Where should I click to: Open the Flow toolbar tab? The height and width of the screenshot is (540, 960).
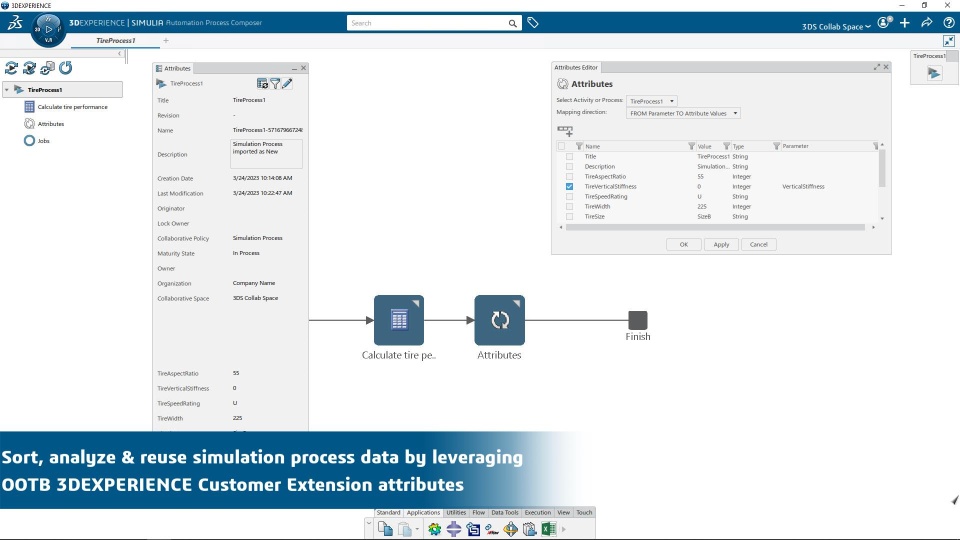click(x=479, y=512)
